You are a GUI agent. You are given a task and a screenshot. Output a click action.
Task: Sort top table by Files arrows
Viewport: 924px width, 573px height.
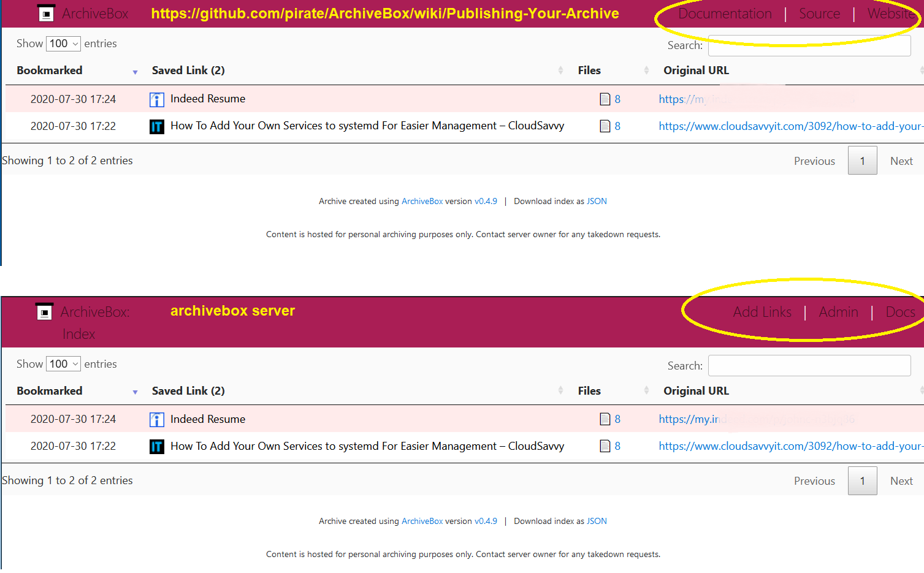point(646,70)
